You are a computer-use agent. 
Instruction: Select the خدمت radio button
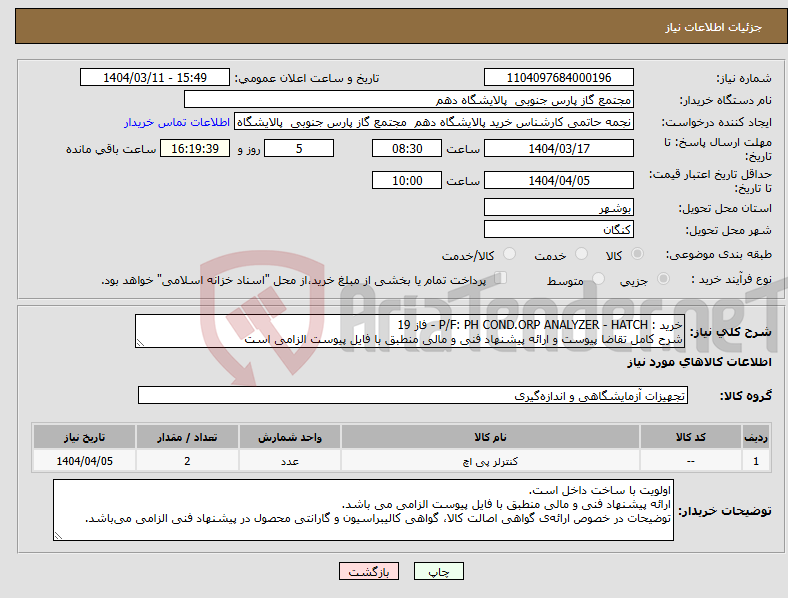coord(581,254)
